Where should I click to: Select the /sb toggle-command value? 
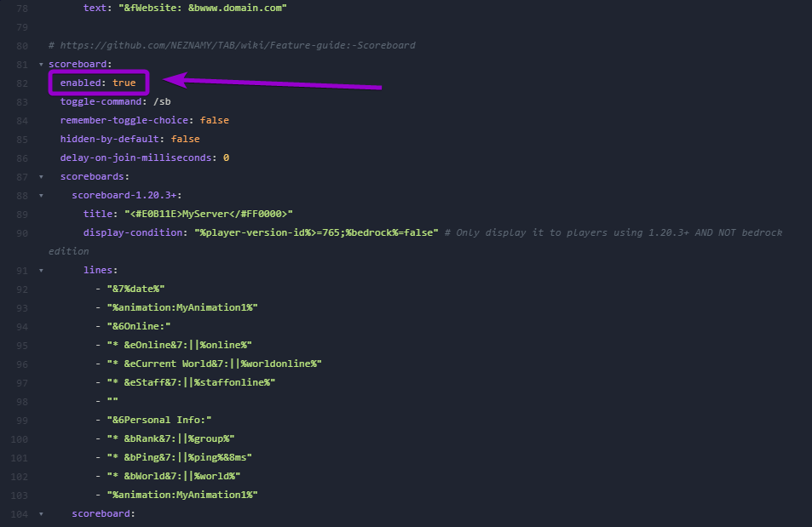click(x=161, y=101)
